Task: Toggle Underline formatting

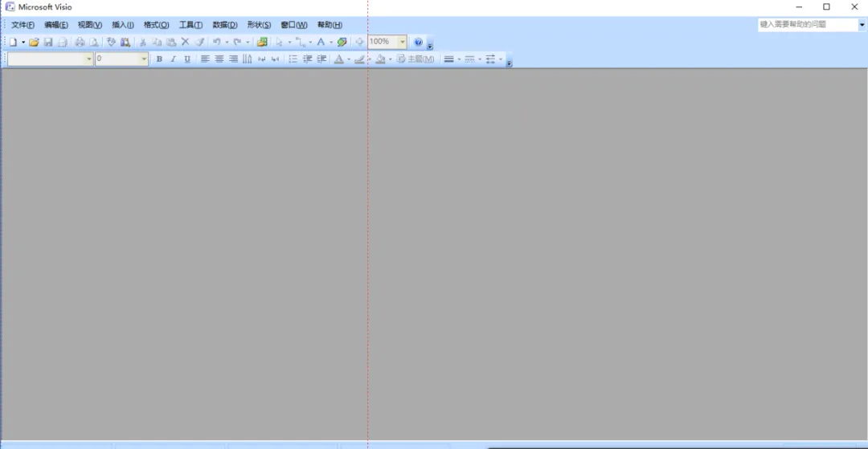Action: [187, 59]
